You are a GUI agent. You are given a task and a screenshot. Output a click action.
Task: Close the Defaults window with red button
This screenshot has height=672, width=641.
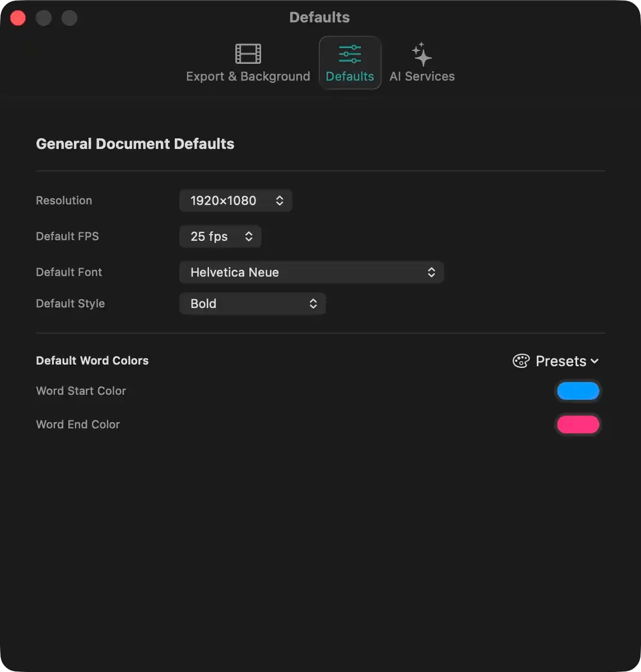pos(18,18)
